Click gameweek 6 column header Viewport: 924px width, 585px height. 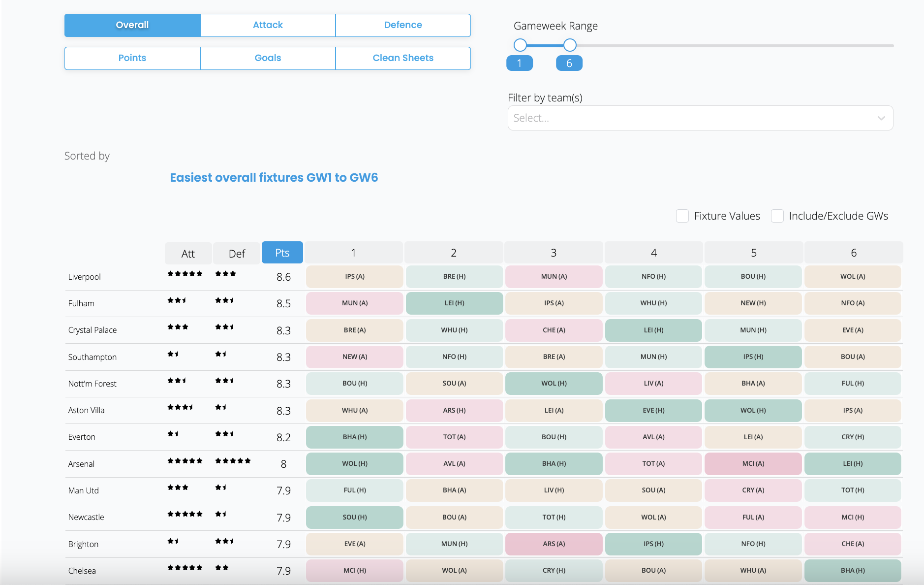(854, 253)
